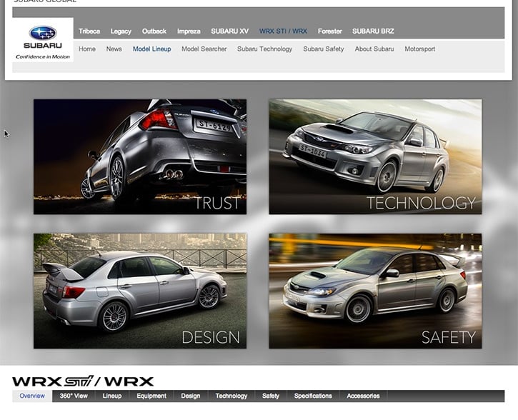Go to the Impreza model page

click(x=189, y=31)
